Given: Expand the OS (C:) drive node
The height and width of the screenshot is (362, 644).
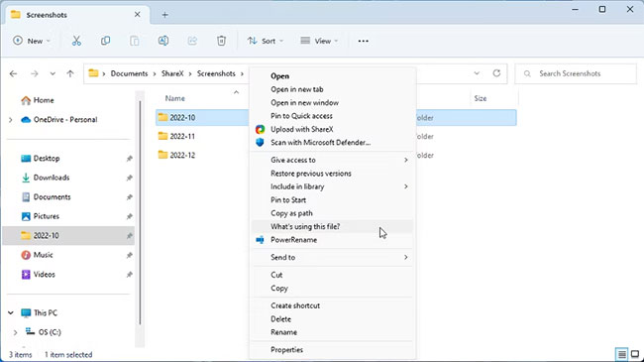Looking at the screenshot, I should click(16, 332).
